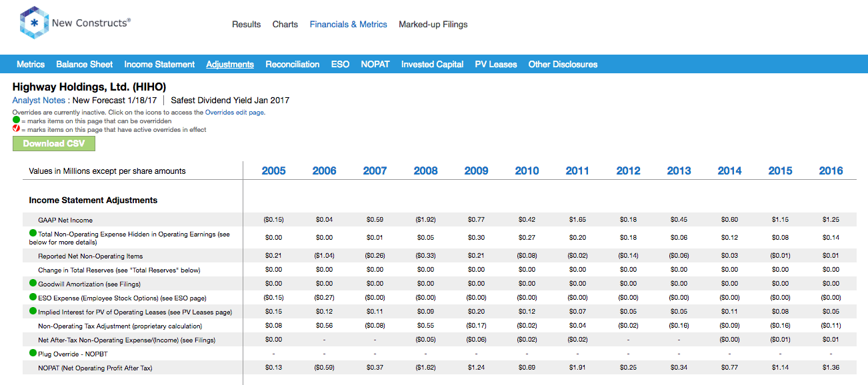
Task: Navigate to the Income Statement page
Action: point(159,65)
